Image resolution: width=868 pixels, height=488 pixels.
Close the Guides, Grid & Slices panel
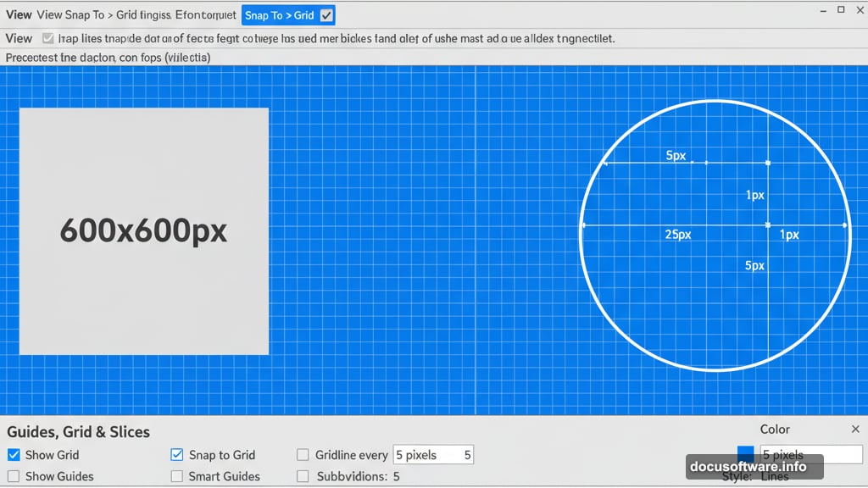pos(855,429)
